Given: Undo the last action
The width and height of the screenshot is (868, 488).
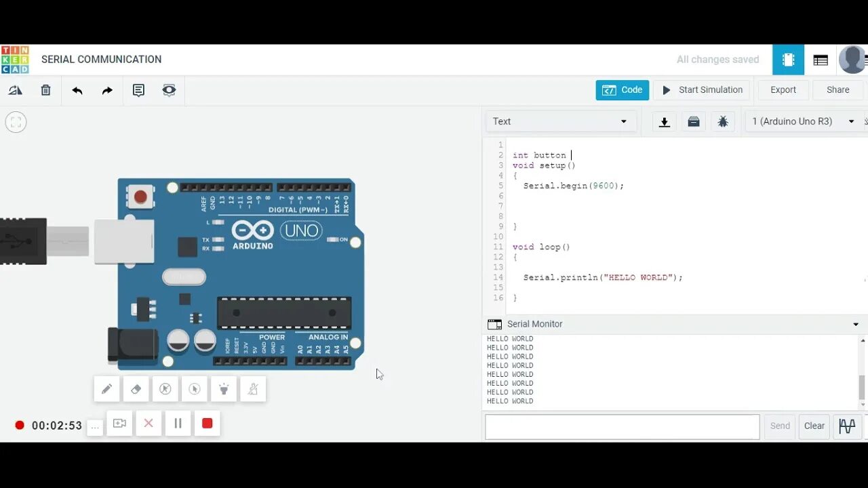Looking at the screenshot, I should [77, 90].
